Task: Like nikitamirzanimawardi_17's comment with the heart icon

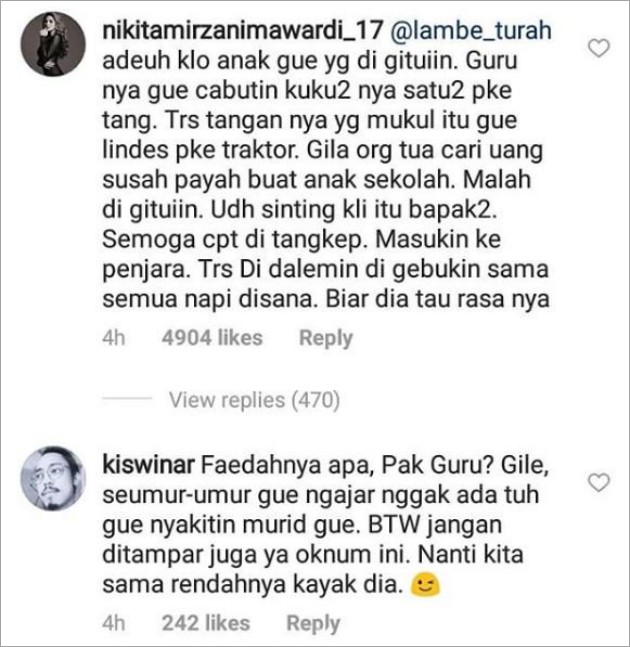Action: pos(598,48)
